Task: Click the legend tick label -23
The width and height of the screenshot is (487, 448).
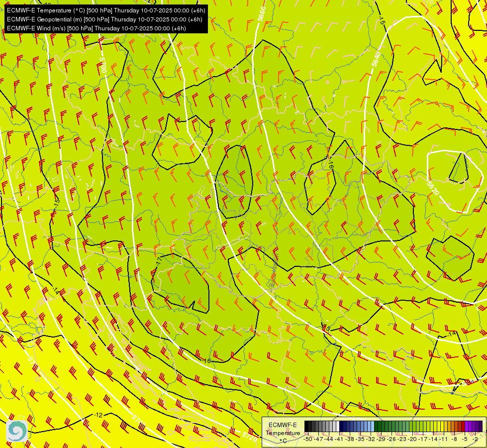Action: coord(402,439)
